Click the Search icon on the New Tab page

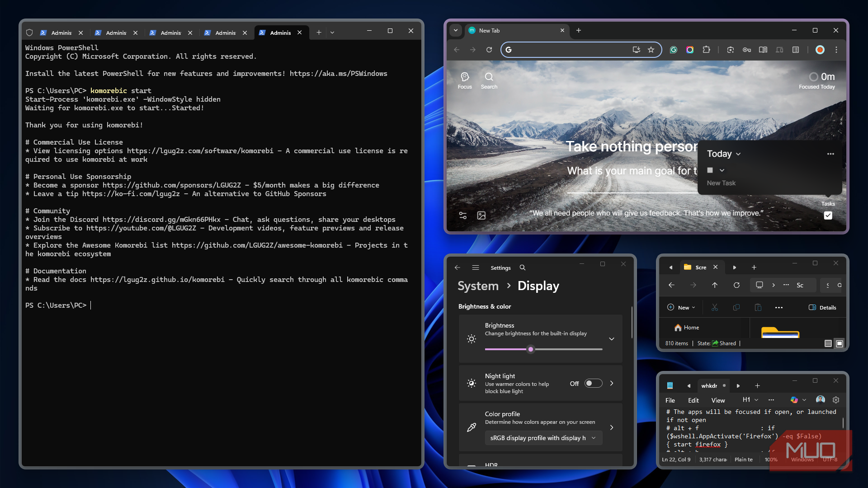click(x=489, y=80)
